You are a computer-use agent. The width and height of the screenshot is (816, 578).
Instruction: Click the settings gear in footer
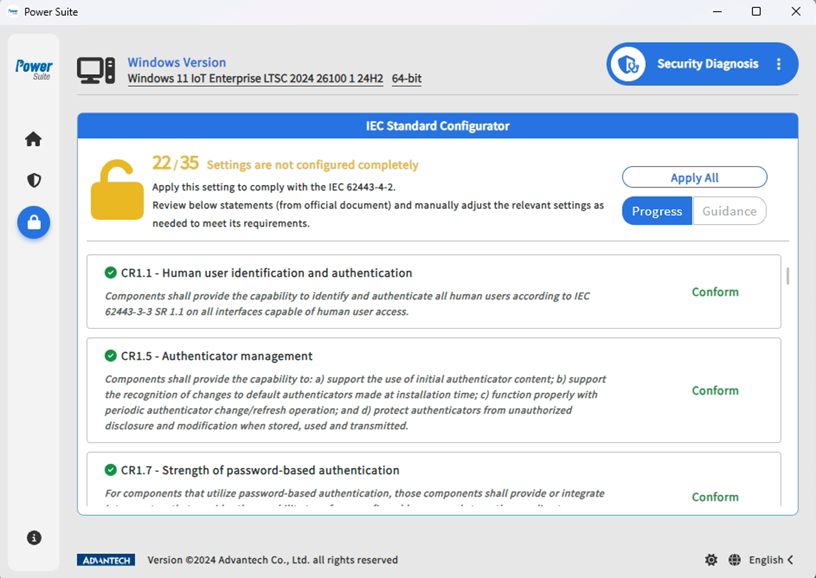[711, 560]
